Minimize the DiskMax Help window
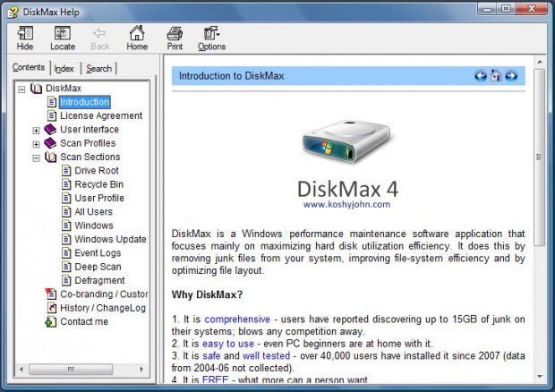Image resolution: width=555 pixels, height=392 pixels. pyautogui.click(x=487, y=9)
